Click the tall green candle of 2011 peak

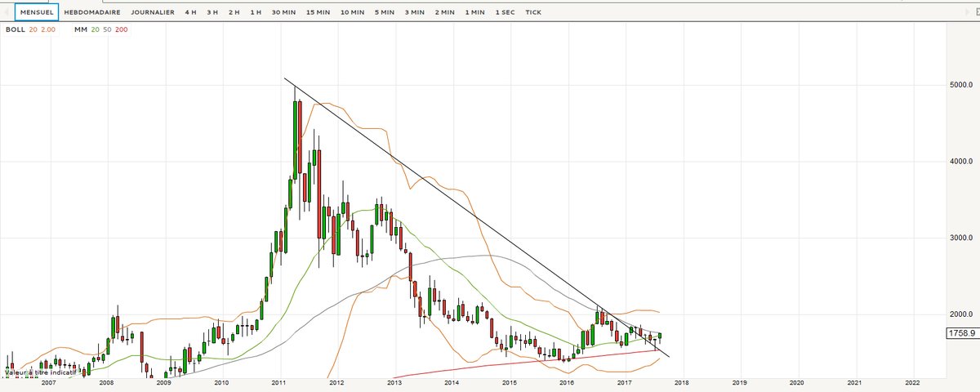click(295, 139)
